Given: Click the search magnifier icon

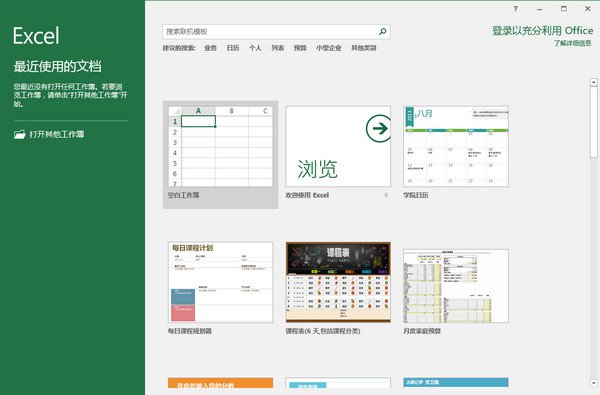Looking at the screenshot, I should tap(382, 32).
